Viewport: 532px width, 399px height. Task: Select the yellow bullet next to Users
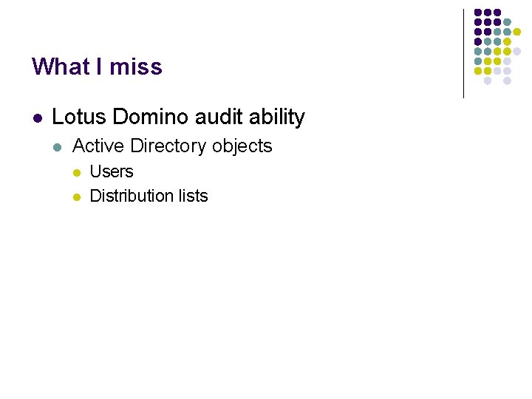pos(76,172)
